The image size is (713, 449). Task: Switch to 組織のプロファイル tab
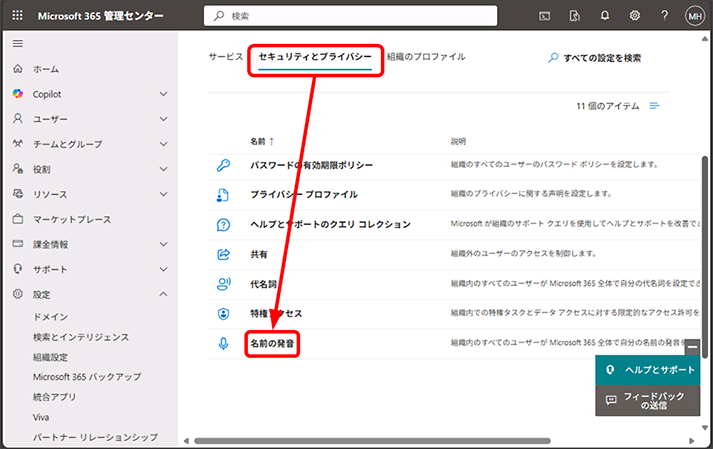point(426,57)
